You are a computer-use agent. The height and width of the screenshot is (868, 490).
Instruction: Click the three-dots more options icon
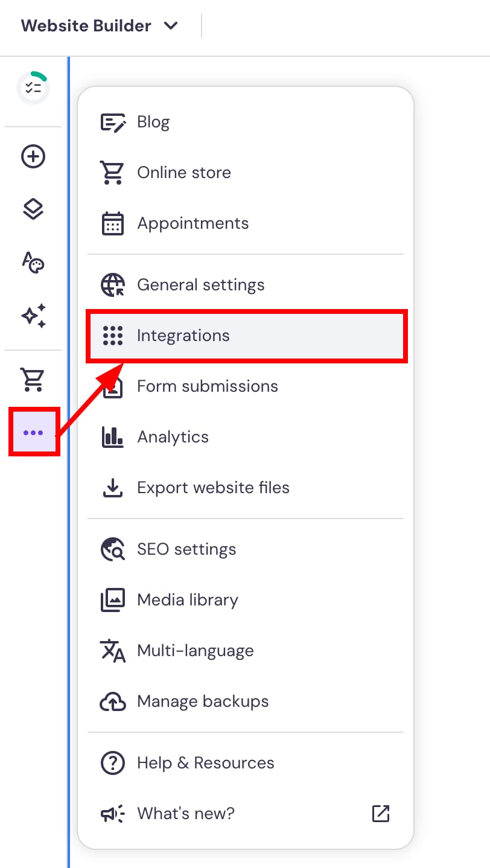pyautogui.click(x=33, y=432)
